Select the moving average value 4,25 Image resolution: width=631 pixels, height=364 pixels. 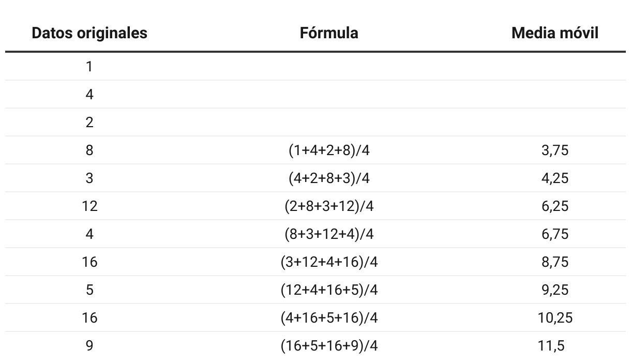tap(555, 178)
